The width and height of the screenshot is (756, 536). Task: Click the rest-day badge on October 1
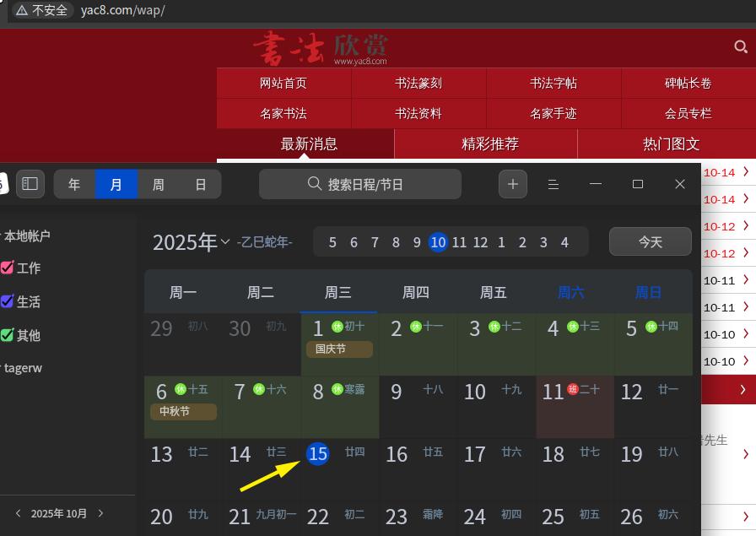[x=337, y=327]
